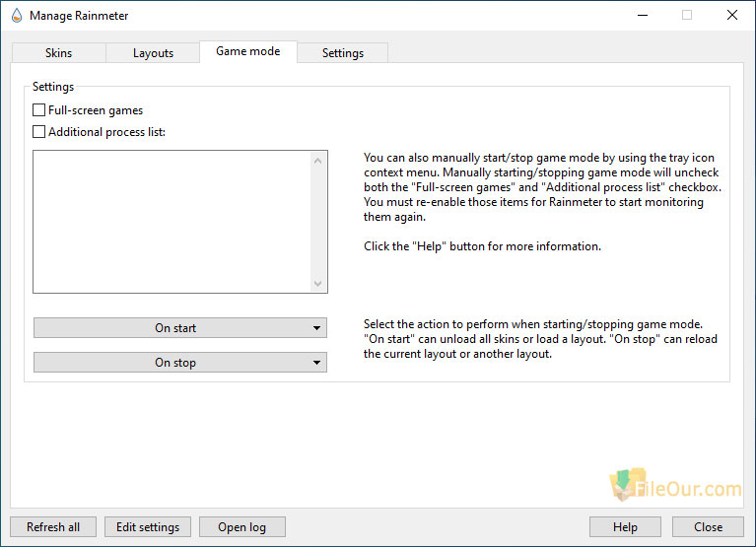This screenshot has height=547, width=756.
Task: Click the "Full-screen games" label text
Action: point(96,110)
